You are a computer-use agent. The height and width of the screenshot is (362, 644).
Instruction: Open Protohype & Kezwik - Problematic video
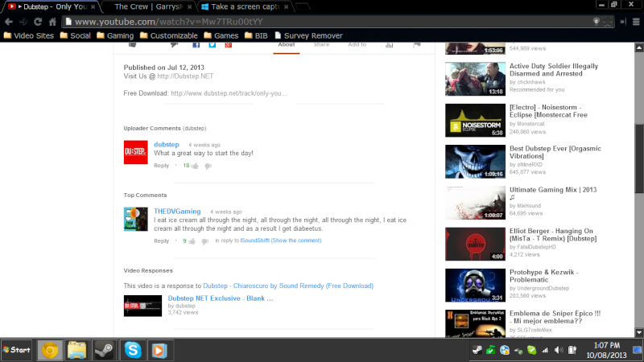tap(544, 276)
